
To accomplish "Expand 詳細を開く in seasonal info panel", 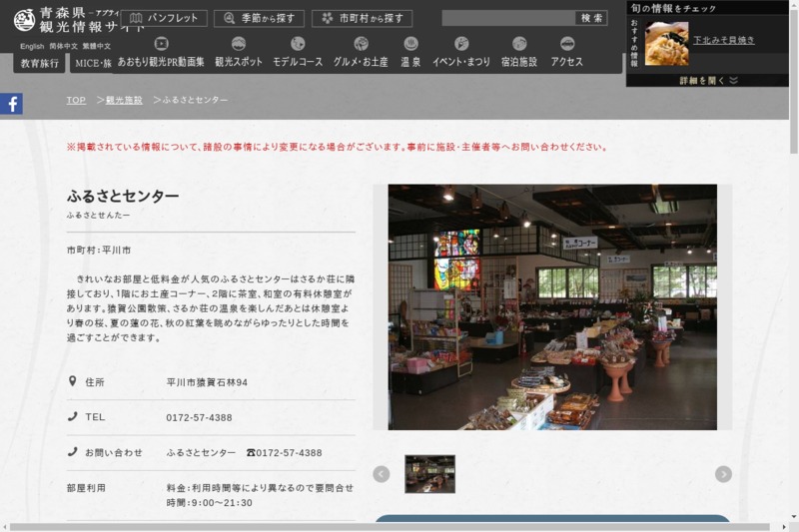I will tap(708, 80).
